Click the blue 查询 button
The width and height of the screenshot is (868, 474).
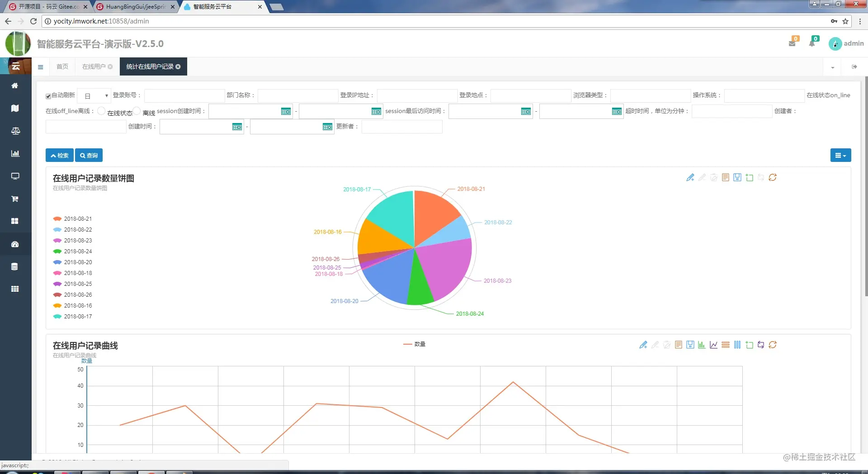(89, 155)
